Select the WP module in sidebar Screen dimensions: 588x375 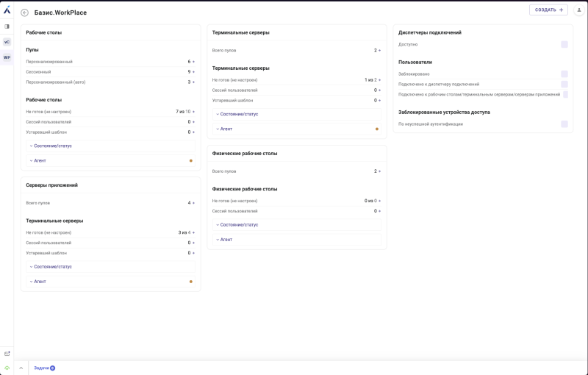pos(7,57)
